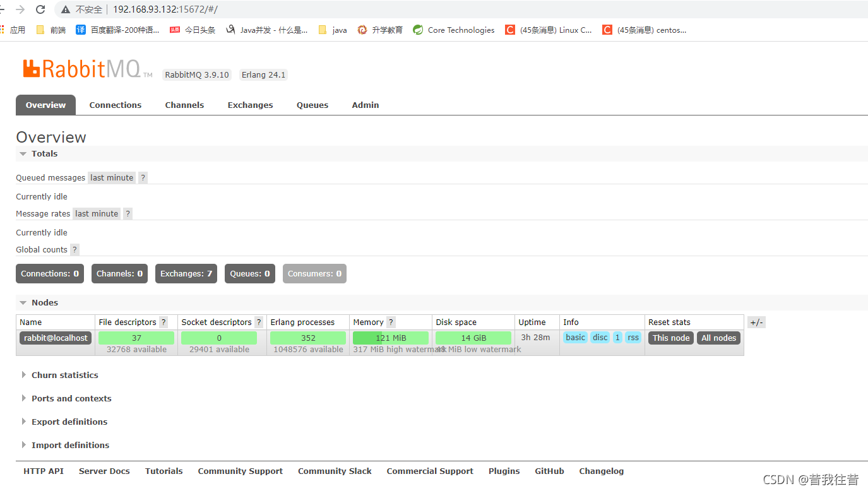The image size is (868, 491).
Task: Open the java bookmark folder
Action: [x=333, y=30]
